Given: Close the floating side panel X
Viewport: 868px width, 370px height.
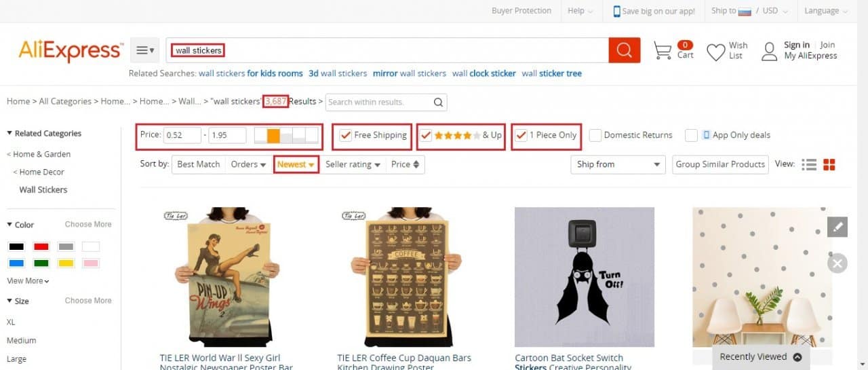Looking at the screenshot, I should tap(837, 263).
